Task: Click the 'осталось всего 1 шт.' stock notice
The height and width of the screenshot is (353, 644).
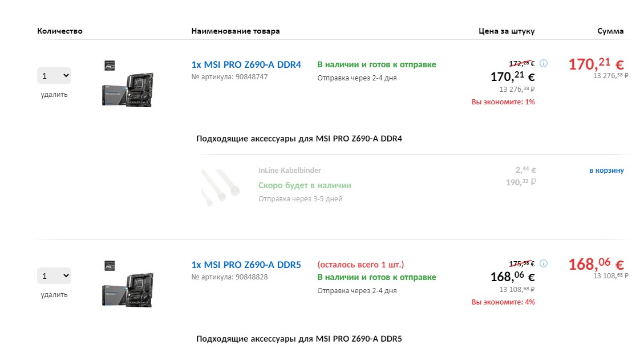Action: point(361,265)
